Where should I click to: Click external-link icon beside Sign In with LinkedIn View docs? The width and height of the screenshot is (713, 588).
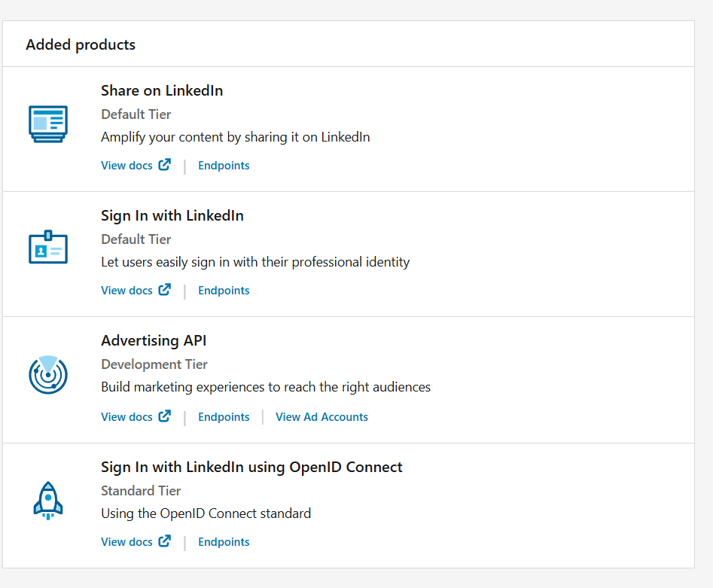click(164, 290)
